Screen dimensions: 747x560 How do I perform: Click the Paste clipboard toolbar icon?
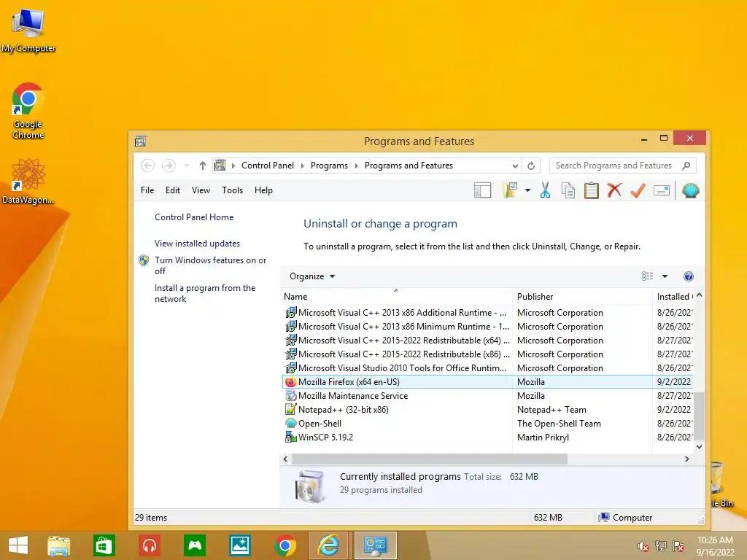591,190
